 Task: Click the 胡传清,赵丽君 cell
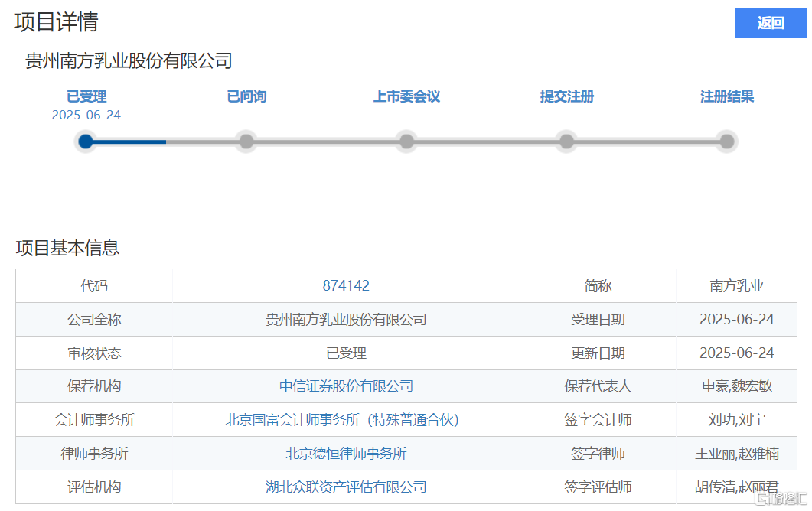[736, 487]
